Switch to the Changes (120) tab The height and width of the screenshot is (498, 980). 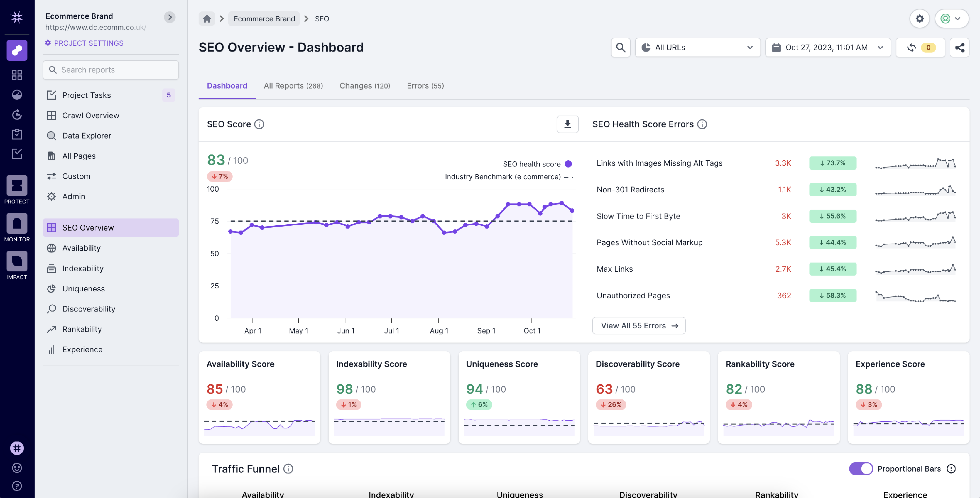[365, 86]
